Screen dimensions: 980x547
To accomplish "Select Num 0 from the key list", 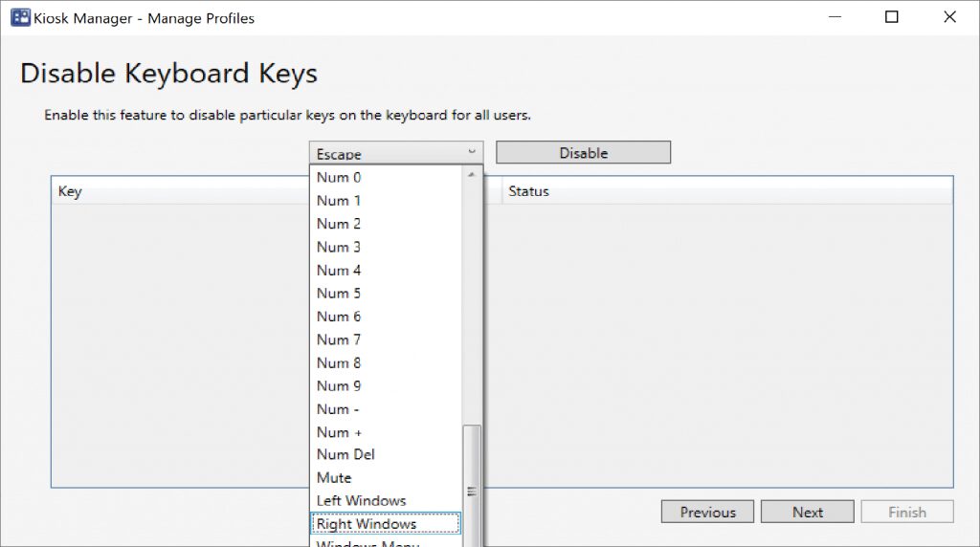I will (x=340, y=177).
